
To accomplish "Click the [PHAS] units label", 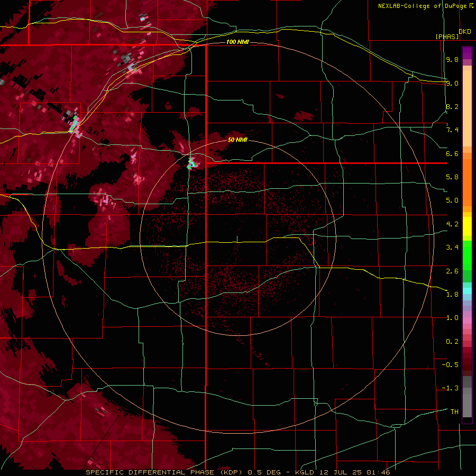I will click(447, 37).
